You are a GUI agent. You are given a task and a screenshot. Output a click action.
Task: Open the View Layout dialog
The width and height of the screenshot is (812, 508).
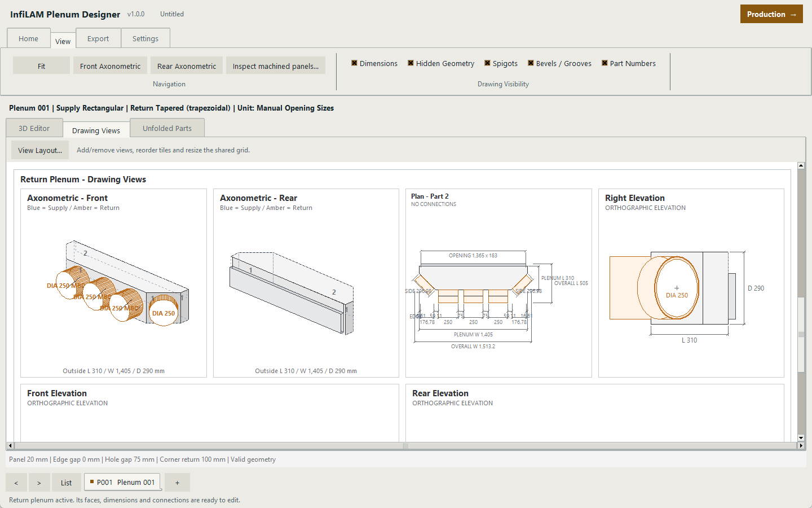click(x=40, y=150)
